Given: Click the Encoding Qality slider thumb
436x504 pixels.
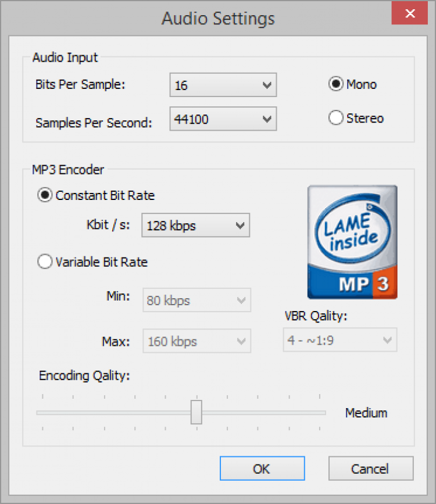Looking at the screenshot, I should (x=196, y=412).
